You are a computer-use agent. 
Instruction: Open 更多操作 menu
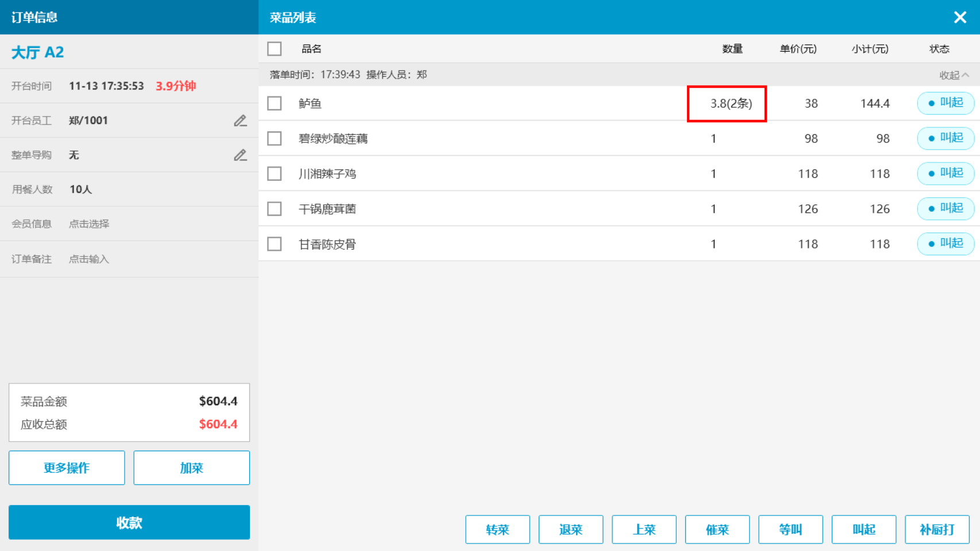pos(67,468)
